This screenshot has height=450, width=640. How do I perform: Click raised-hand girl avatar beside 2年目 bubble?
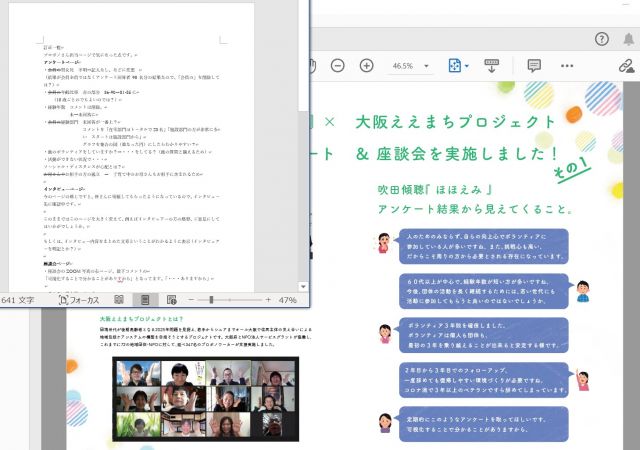582,380
